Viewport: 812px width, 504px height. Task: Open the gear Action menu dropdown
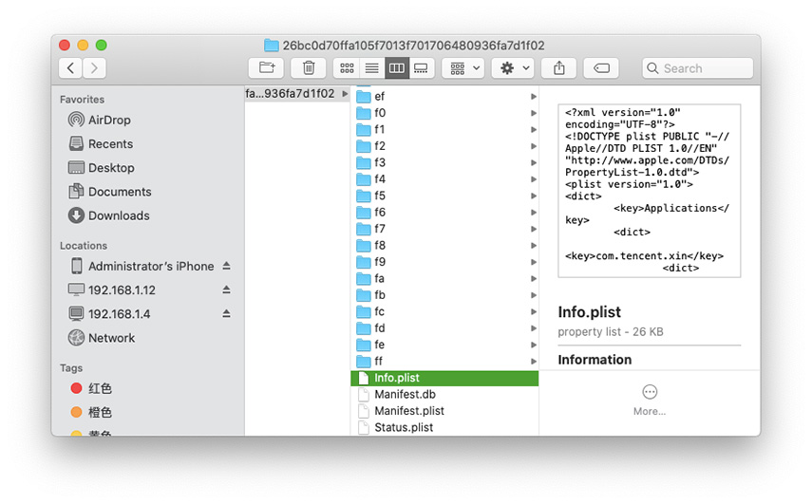[515, 68]
